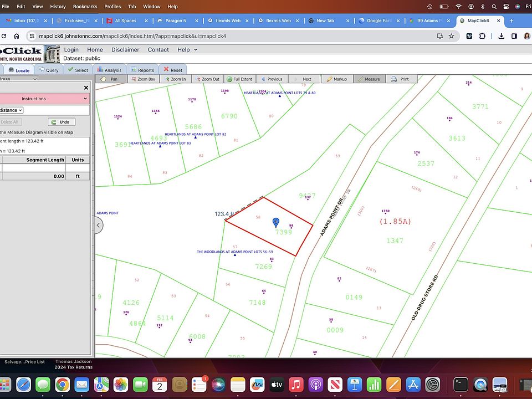The image size is (532, 399).
Task: Expand the pink Instructions section
Action: [x=44, y=99]
